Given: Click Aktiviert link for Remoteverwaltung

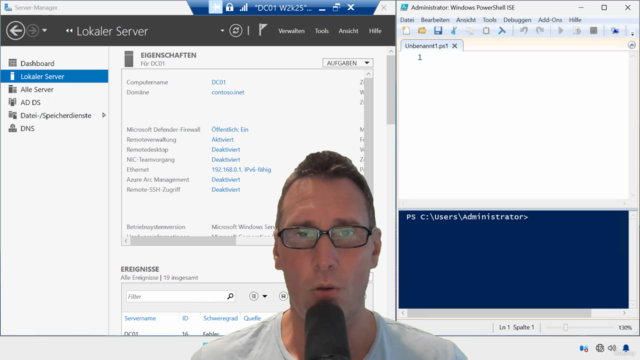Looking at the screenshot, I should (222, 140).
